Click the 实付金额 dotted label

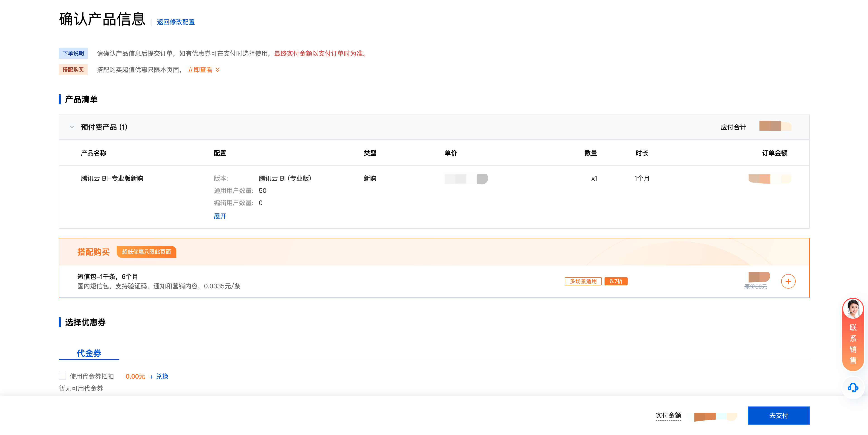668,416
